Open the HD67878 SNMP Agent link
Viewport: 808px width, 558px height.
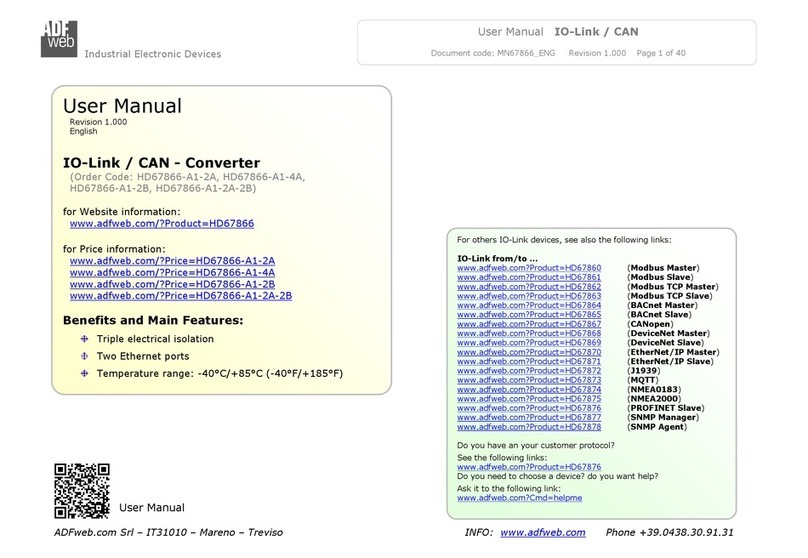[x=529, y=427]
